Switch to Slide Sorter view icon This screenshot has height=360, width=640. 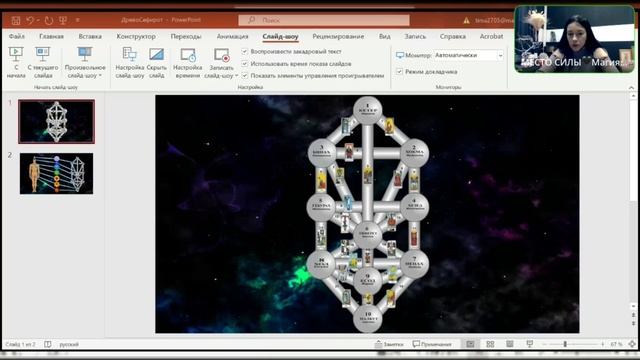click(x=490, y=344)
